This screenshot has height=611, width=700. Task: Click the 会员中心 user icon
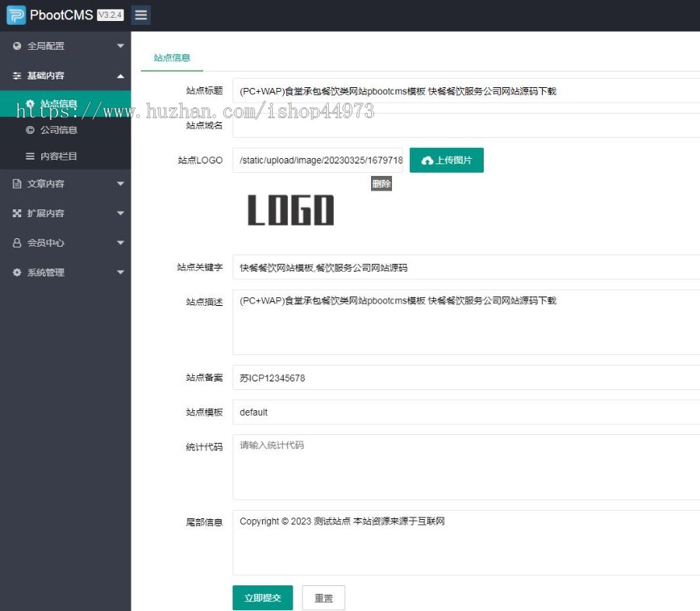tap(17, 243)
